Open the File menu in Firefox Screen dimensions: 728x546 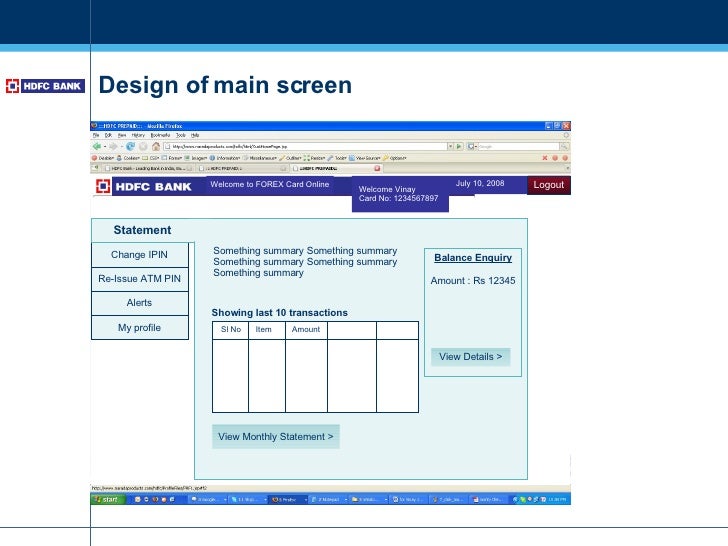[x=96, y=135]
